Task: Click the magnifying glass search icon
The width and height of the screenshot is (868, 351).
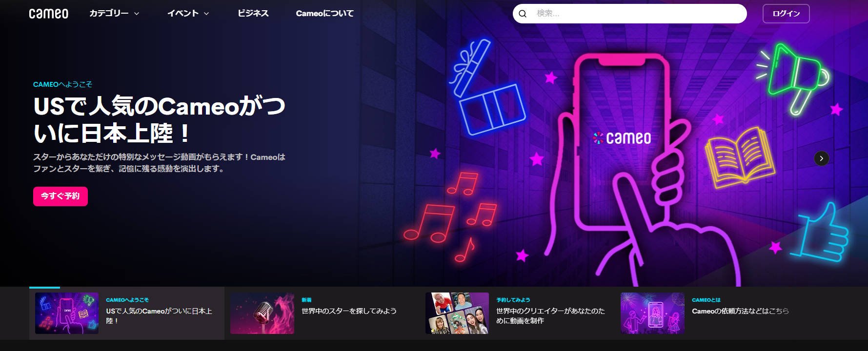Action: click(x=523, y=14)
